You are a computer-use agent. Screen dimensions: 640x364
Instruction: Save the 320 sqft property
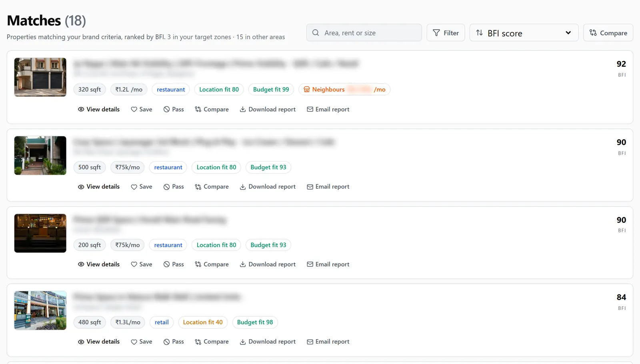(x=142, y=109)
